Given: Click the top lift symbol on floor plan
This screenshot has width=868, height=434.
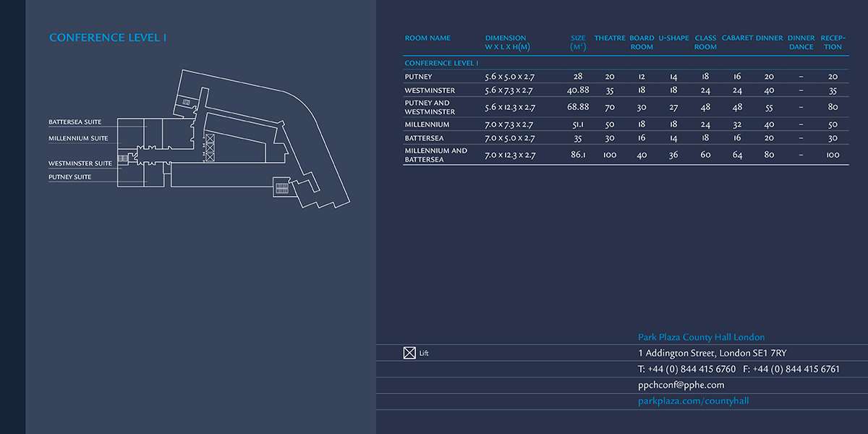Looking at the screenshot, I should coord(210,138).
